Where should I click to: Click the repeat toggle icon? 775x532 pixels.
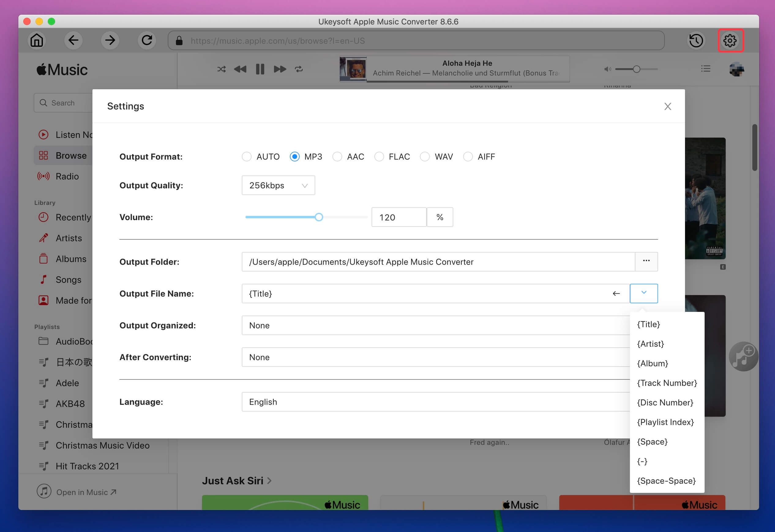pos(299,69)
